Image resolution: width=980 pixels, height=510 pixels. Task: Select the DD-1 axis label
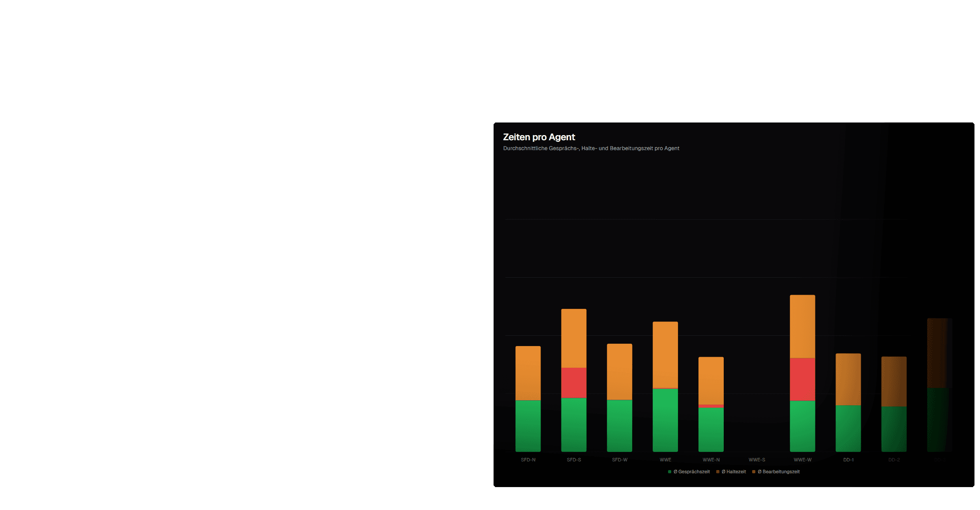coord(848,459)
